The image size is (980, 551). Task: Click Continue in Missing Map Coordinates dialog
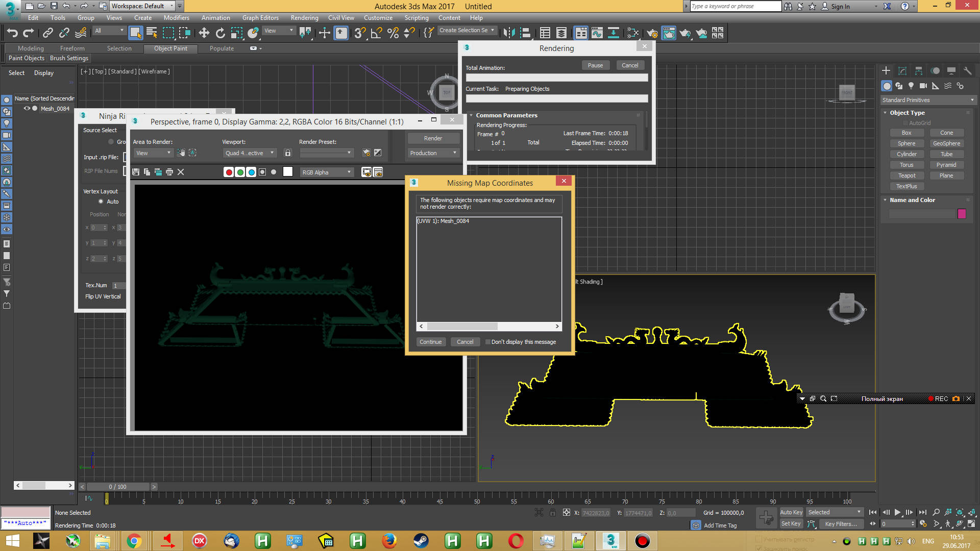coord(430,342)
